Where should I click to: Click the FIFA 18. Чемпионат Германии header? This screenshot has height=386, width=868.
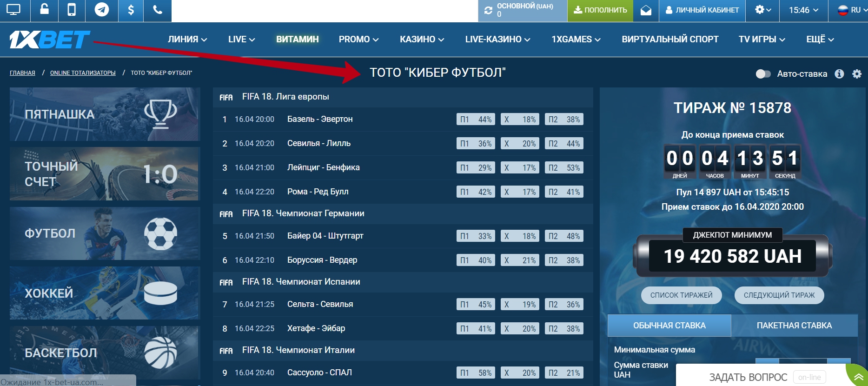click(x=403, y=213)
